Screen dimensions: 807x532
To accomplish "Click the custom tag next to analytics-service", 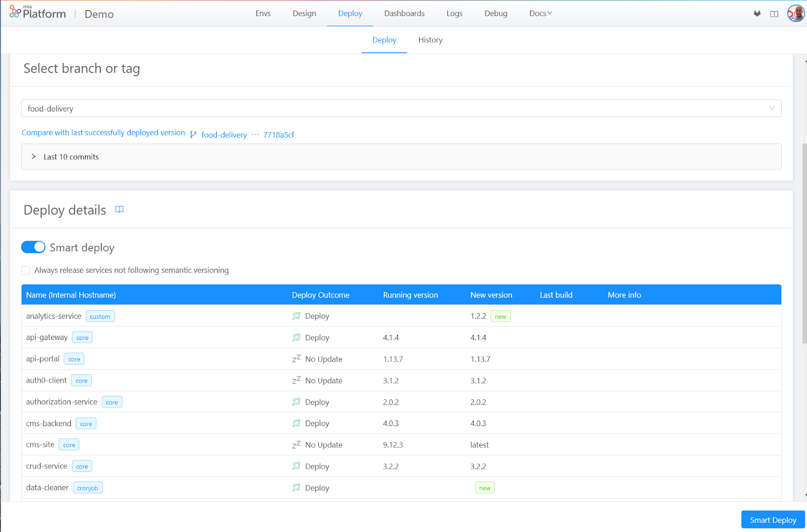I will pyautogui.click(x=100, y=316).
